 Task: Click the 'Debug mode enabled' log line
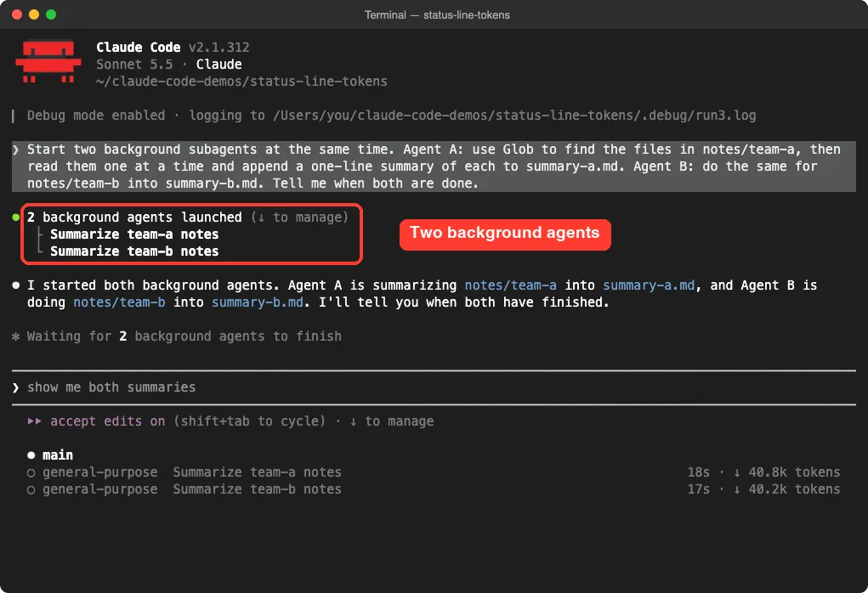point(391,116)
